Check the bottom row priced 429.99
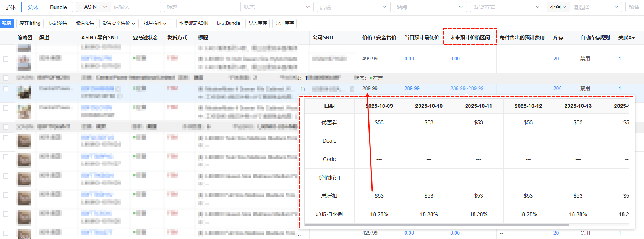 6,233
